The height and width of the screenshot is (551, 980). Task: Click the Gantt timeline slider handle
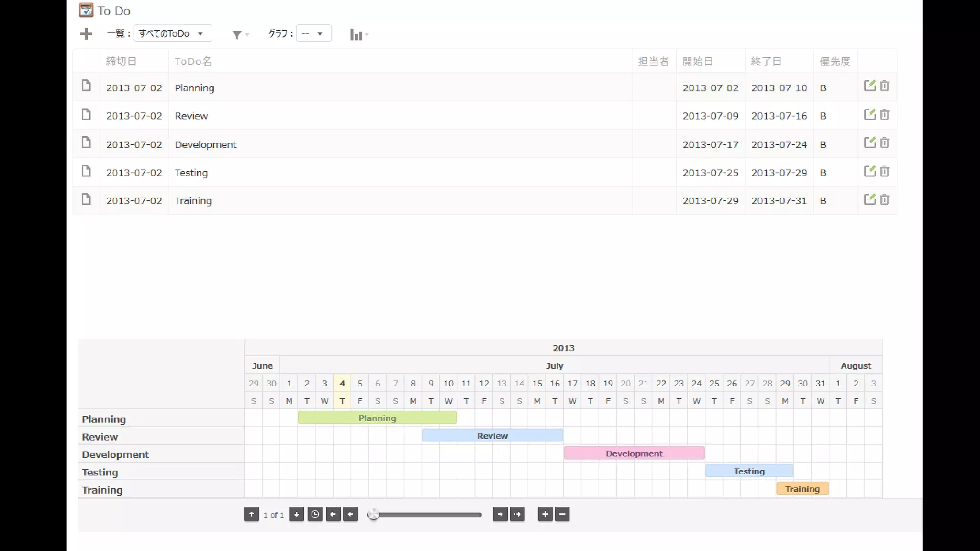click(373, 515)
